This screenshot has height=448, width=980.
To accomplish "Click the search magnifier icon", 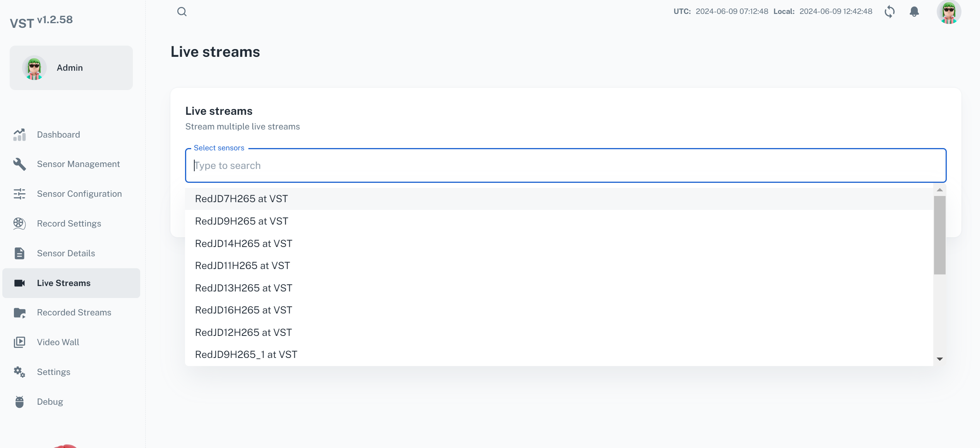I will [x=182, y=12].
